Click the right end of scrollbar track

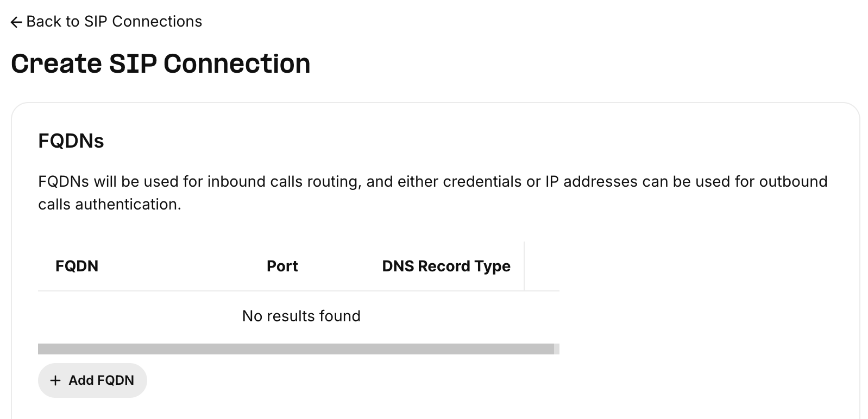557,348
